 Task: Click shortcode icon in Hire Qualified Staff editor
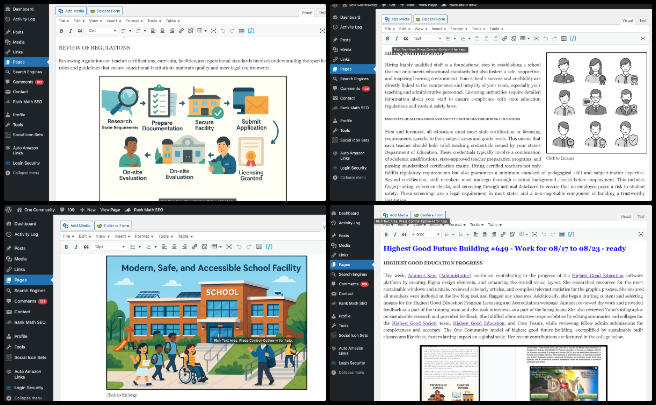click(573, 38)
